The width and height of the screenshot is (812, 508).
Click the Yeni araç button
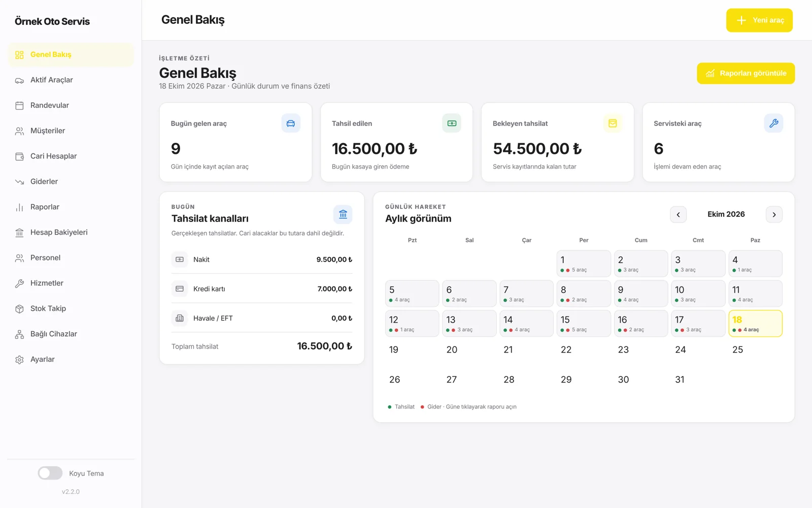[759, 20]
